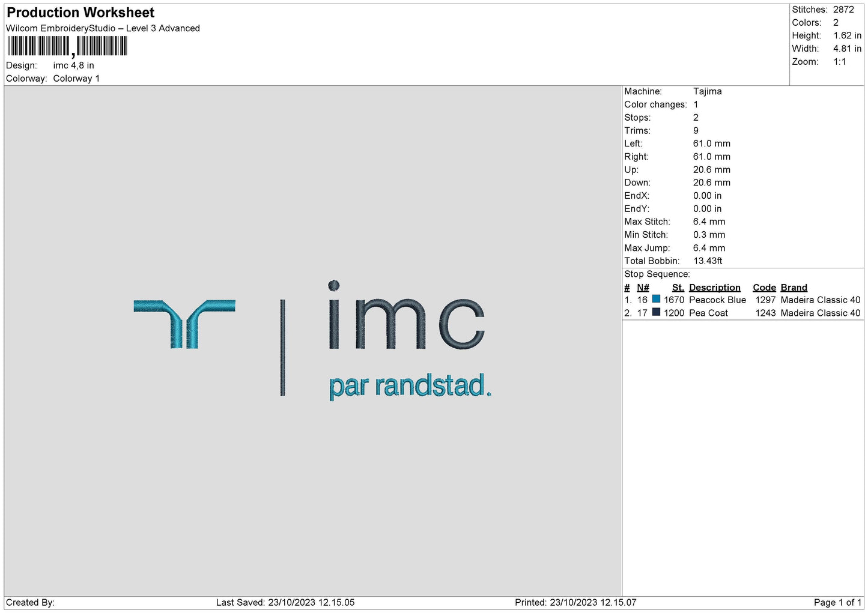Click the Stitches value 2872
Screen dimensions: 868x613
[x=843, y=10]
